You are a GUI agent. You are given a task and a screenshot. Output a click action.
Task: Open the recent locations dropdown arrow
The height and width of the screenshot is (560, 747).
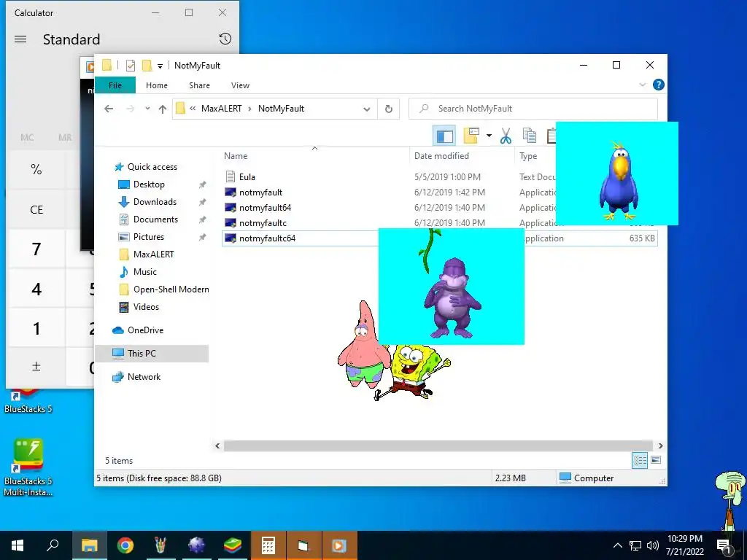[x=147, y=109]
